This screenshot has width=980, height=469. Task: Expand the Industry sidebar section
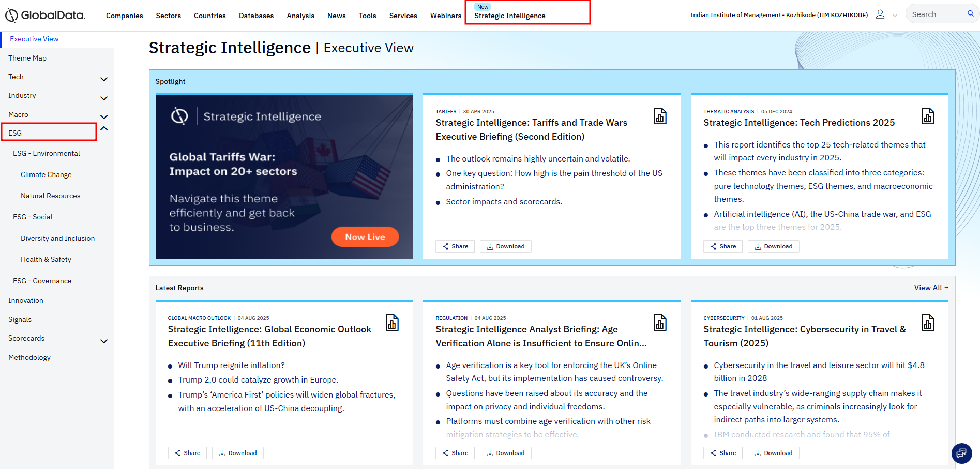(104, 98)
